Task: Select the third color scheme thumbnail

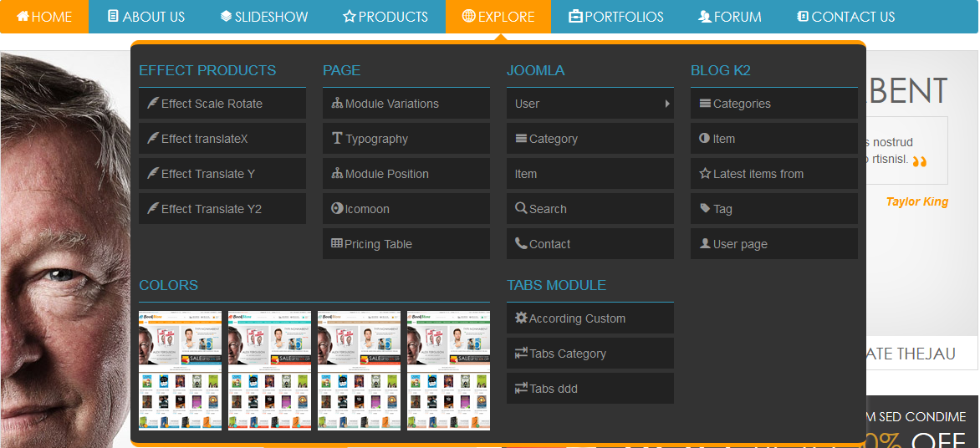Action: [359, 370]
